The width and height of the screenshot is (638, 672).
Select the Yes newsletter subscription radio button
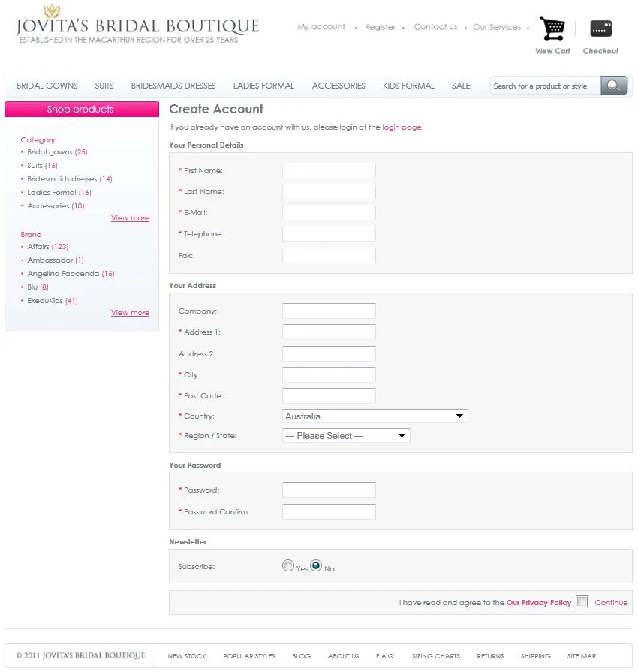[287, 566]
